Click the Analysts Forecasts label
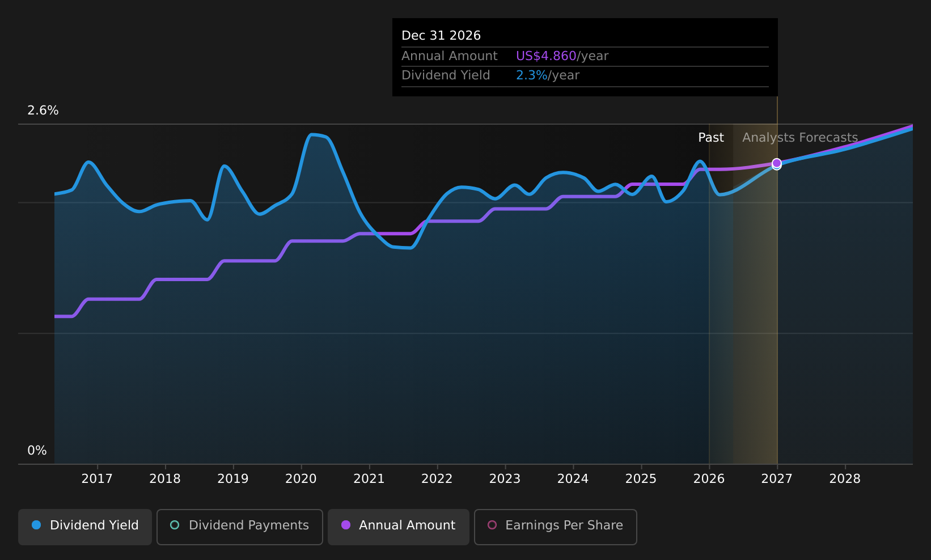 tap(800, 138)
